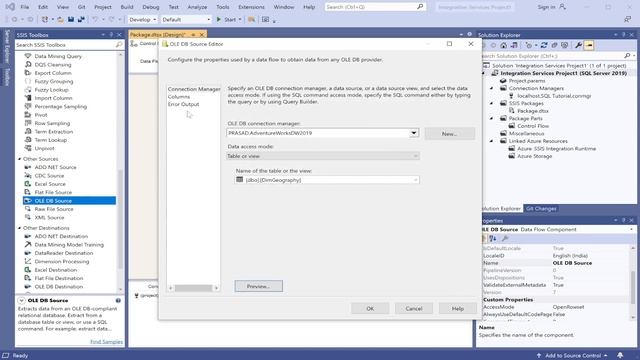
Task: Open Error Output page in editor
Action: [183, 104]
